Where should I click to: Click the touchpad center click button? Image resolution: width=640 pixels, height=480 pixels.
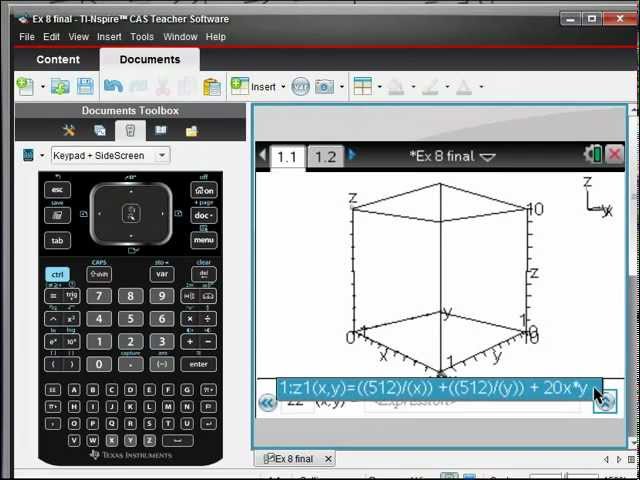point(131,214)
